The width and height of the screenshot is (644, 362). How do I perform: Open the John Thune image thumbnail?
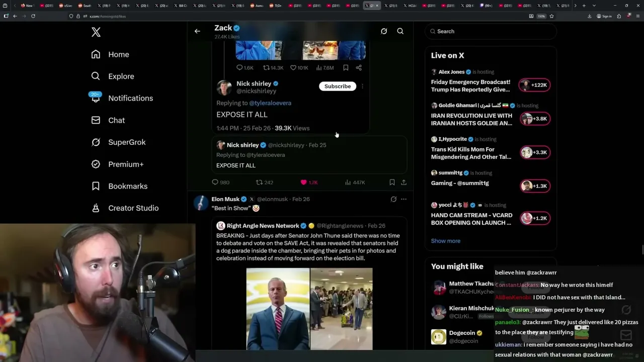278,309
